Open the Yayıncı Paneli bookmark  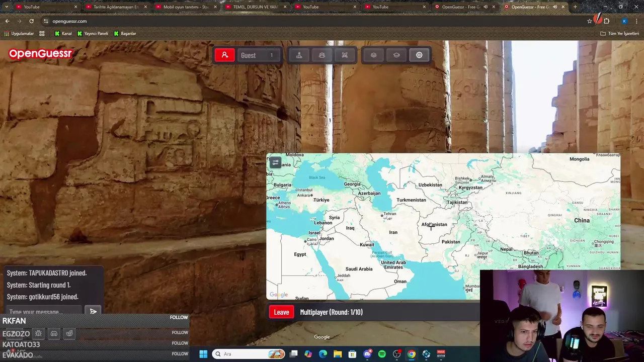(93, 34)
